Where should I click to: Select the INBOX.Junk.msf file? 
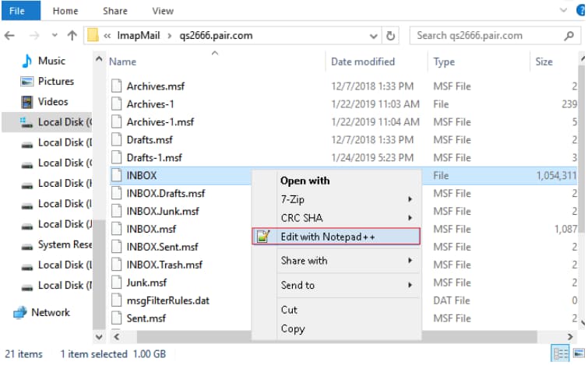(x=163, y=212)
